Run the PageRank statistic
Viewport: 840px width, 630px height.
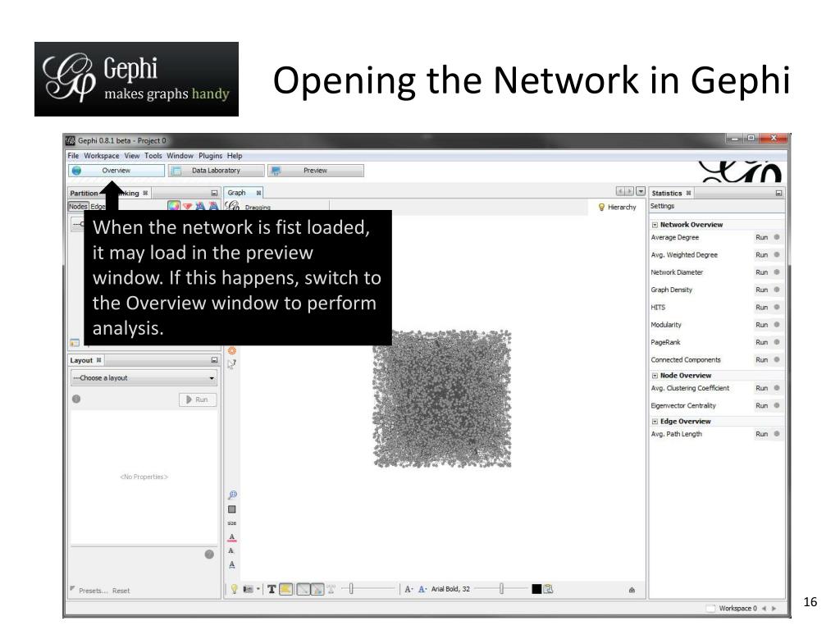762,342
